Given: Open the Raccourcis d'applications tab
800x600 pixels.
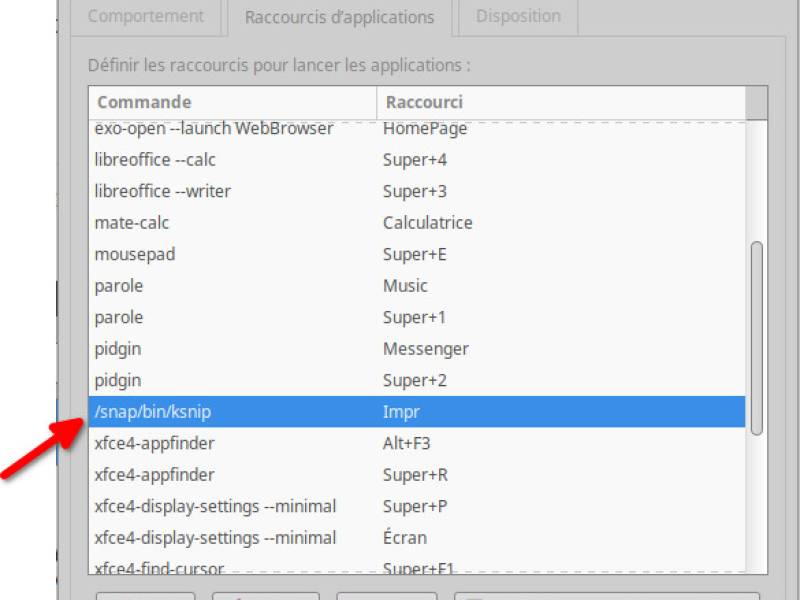Looking at the screenshot, I should pyautogui.click(x=339, y=17).
